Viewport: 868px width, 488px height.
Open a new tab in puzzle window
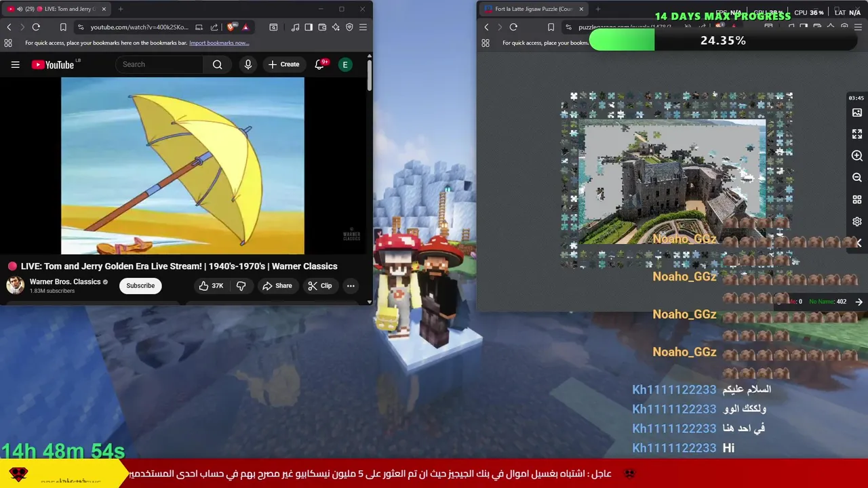pos(598,9)
